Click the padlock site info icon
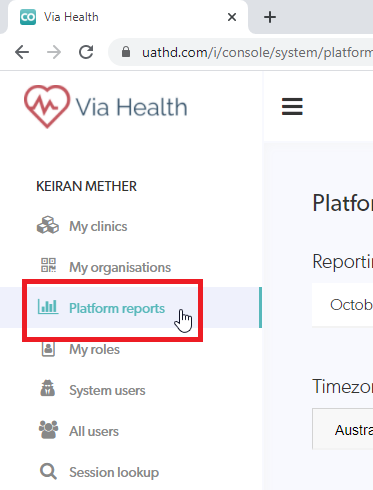Image resolution: width=373 pixels, height=490 pixels. coord(126,52)
